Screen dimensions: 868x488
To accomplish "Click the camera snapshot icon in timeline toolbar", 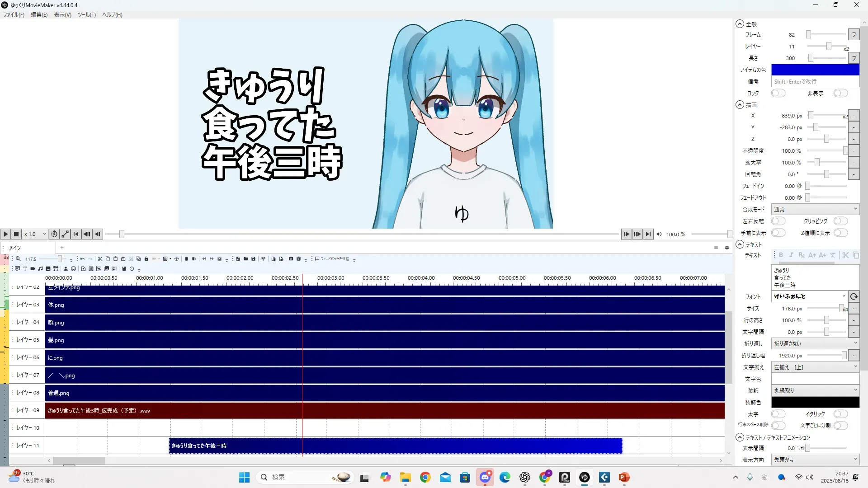I will pyautogui.click(x=291, y=259).
